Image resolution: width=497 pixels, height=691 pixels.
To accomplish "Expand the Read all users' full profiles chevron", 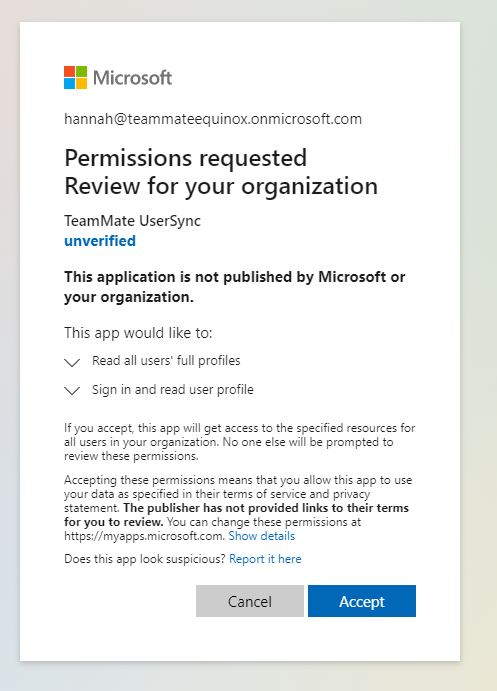I will click(72, 362).
